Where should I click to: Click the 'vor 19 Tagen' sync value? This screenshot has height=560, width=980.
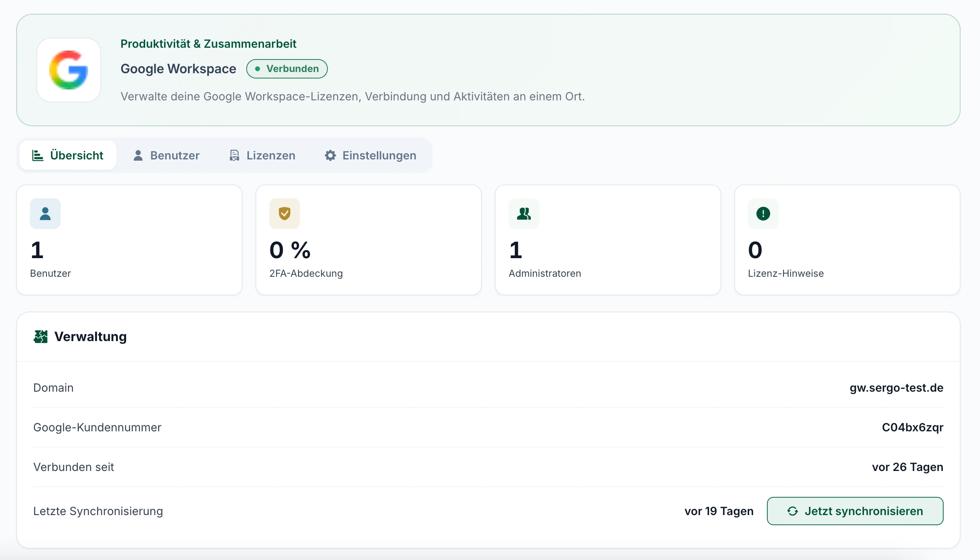coord(719,511)
